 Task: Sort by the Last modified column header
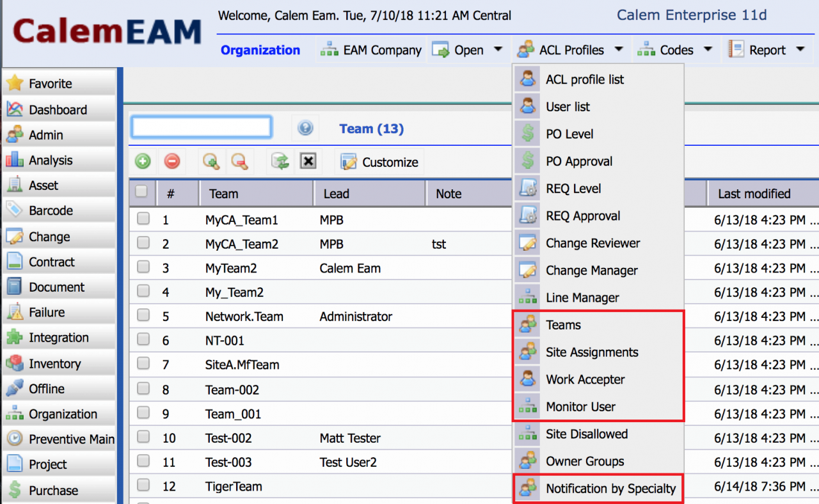(754, 193)
